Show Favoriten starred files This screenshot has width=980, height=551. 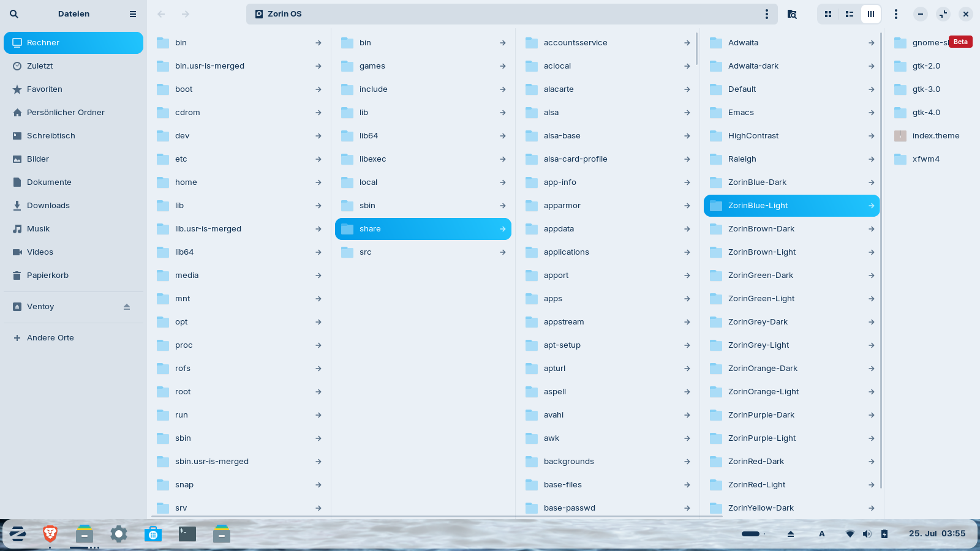coord(73,89)
